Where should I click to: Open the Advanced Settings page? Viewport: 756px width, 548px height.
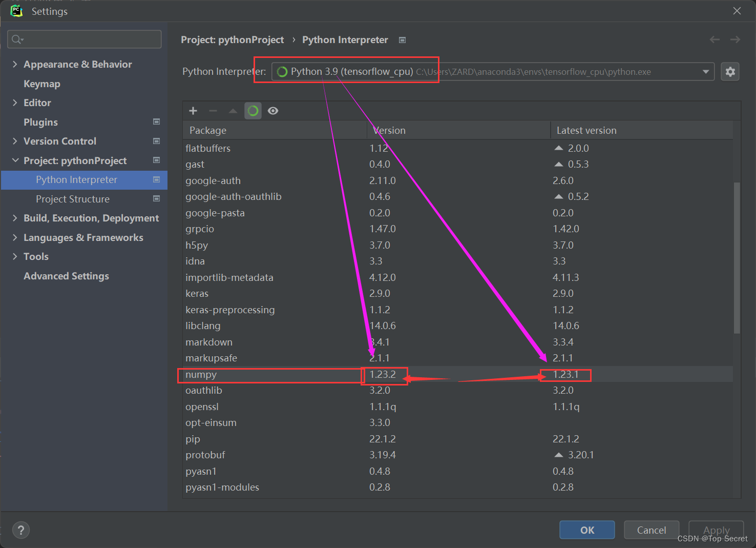66,276
